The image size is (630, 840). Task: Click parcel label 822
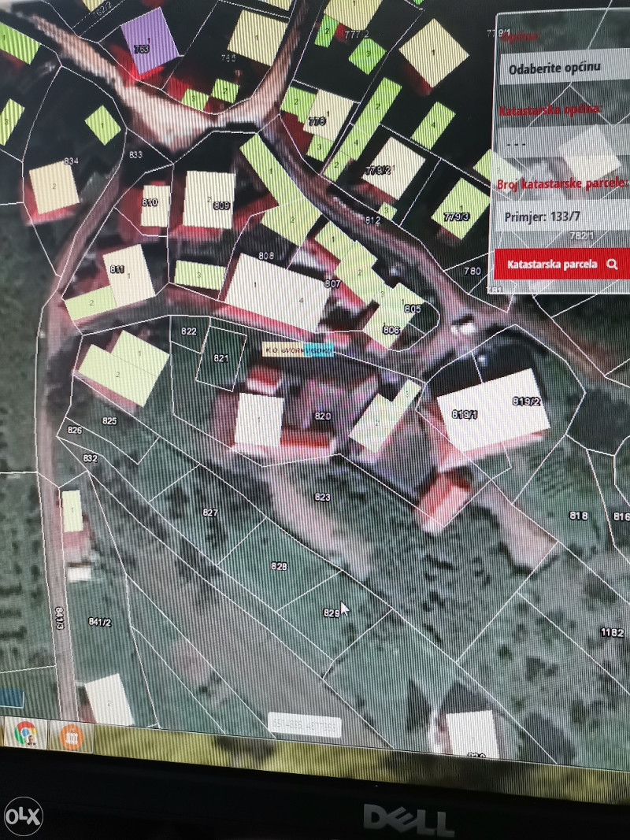(188, 331)
